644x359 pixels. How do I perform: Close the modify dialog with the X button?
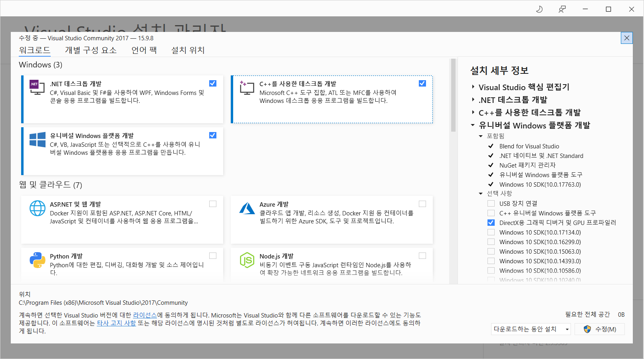[x=627, y=38]
